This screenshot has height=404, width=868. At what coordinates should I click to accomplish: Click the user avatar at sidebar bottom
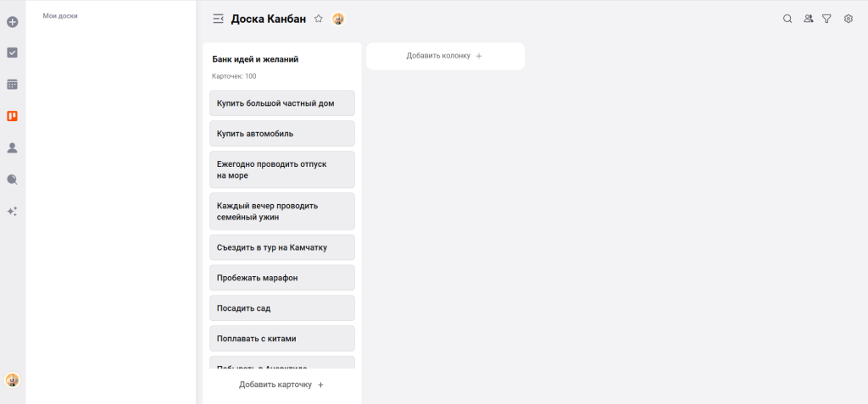(13, 380)
